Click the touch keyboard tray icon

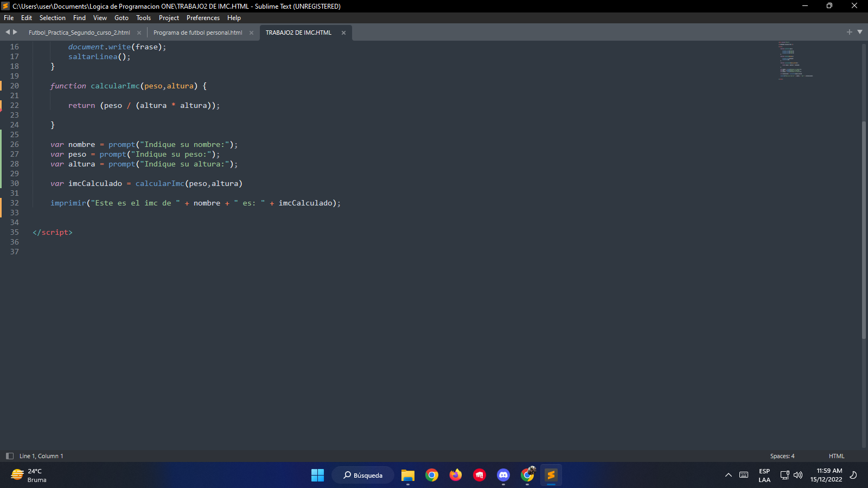(744, 475)
